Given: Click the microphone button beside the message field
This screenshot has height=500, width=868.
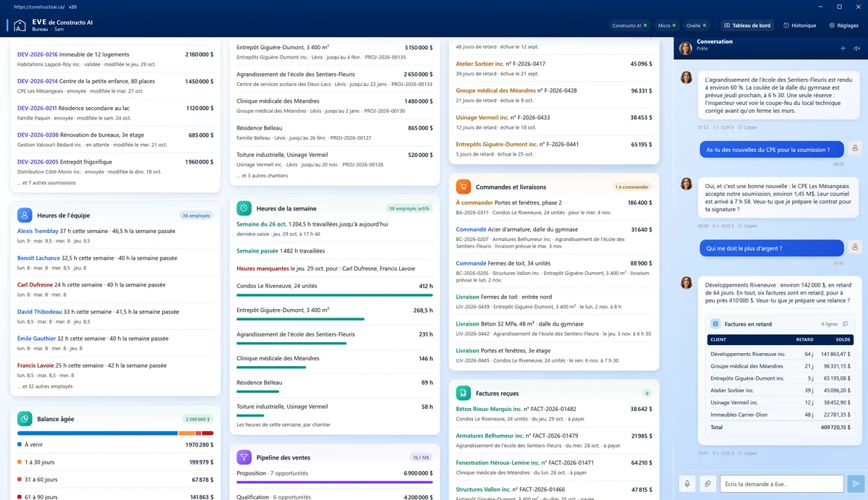Looking at the screenshot, I should (x=687, y=483).
